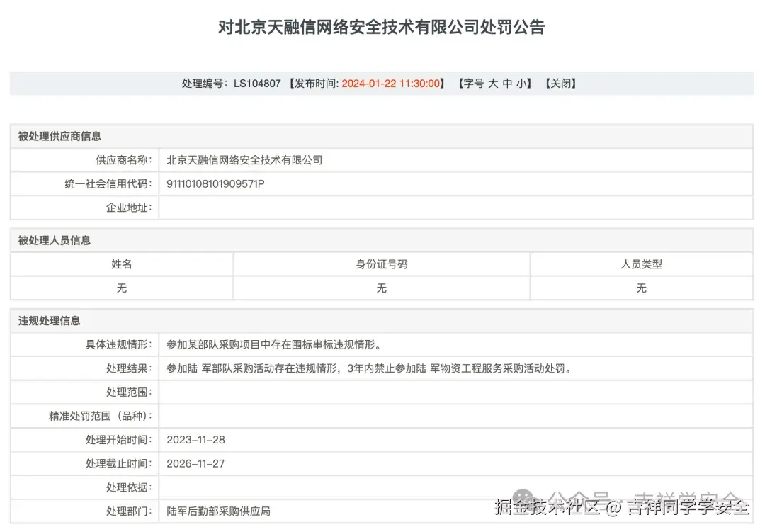This screenshot has width=765, height=532.
Task: Click the red publish timestamp 2024-01-22 11:30:00
Action: 390,83
